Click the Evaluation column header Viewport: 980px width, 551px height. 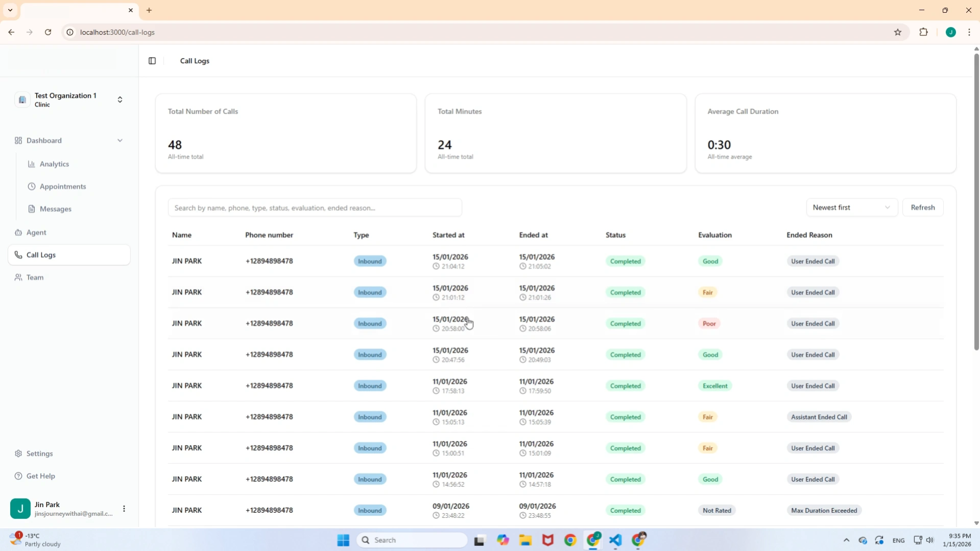tap(715, 235)
